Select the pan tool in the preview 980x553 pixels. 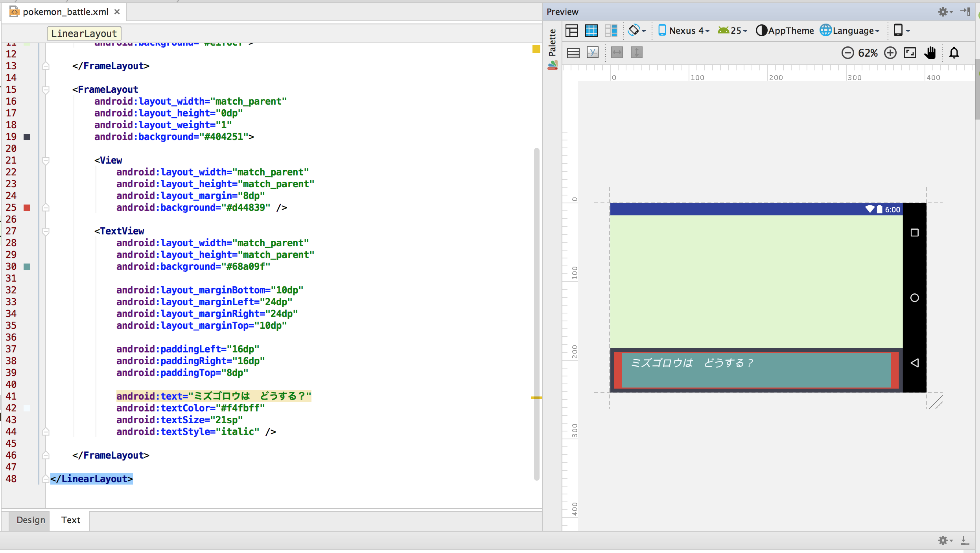[x=930, y=52]
